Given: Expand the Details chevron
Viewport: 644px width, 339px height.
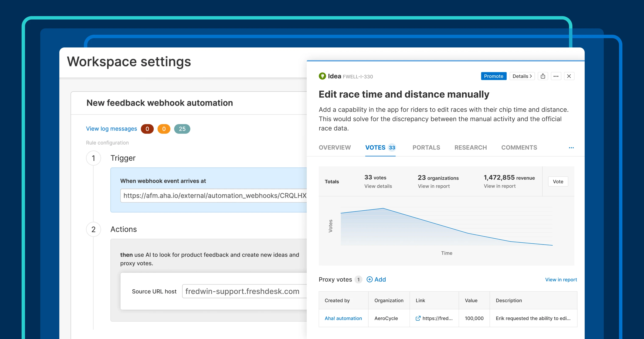Looking at the screenshot, I should tap(522, 76).
